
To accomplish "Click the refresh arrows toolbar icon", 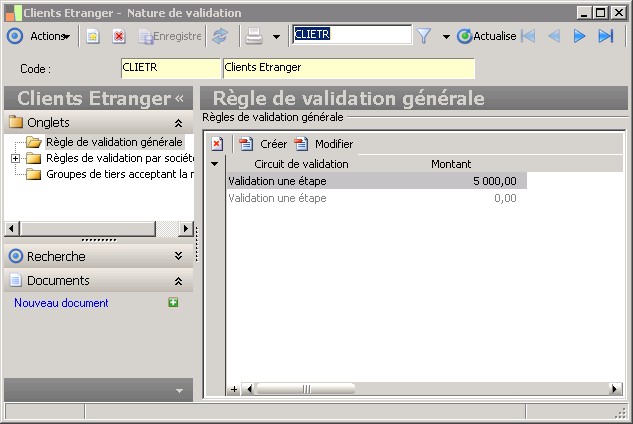I will pyautogui.click(x=220, y=36).
